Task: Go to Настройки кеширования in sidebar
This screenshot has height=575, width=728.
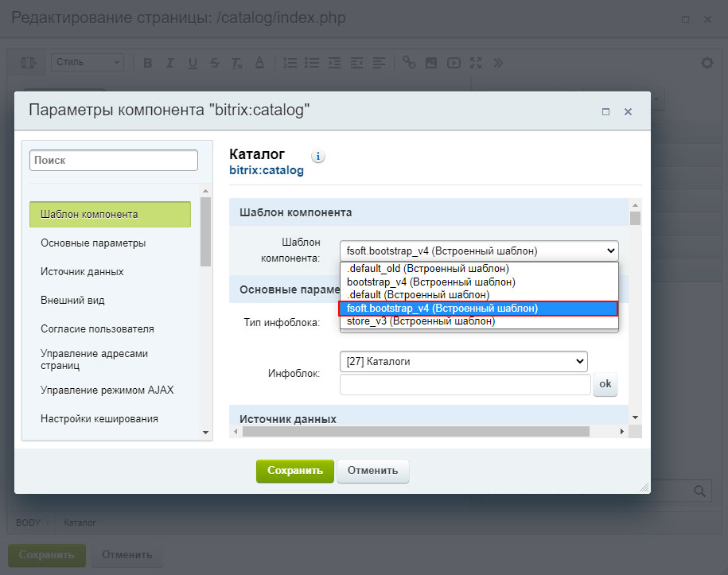Action: coord(99,418)
